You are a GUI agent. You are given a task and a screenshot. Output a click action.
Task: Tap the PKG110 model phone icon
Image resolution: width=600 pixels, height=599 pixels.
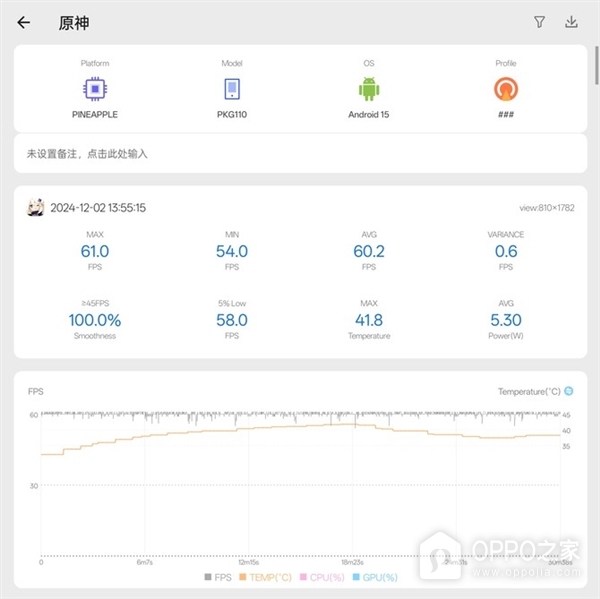[x=232, y=89]
